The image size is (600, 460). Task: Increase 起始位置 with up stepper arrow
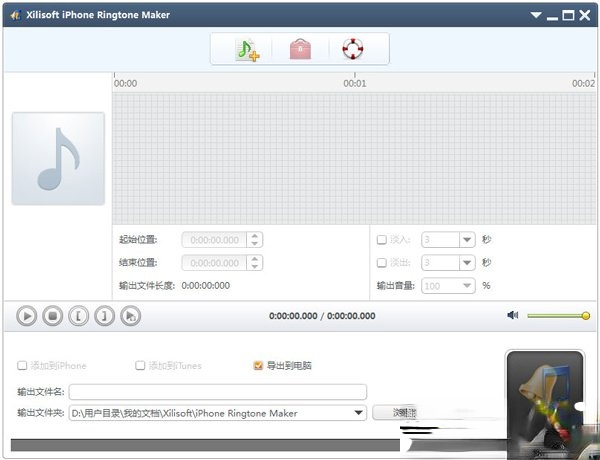coord(254,236)
